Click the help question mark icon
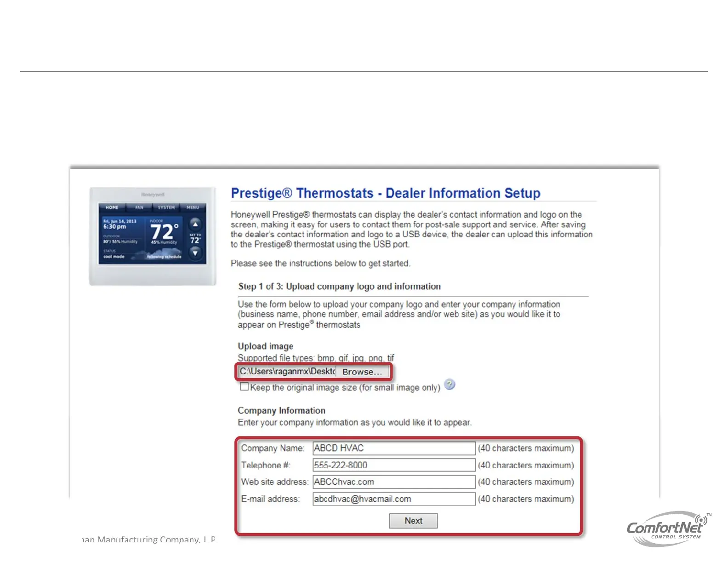This screenshot has height=563, width=728. point(450,384)
